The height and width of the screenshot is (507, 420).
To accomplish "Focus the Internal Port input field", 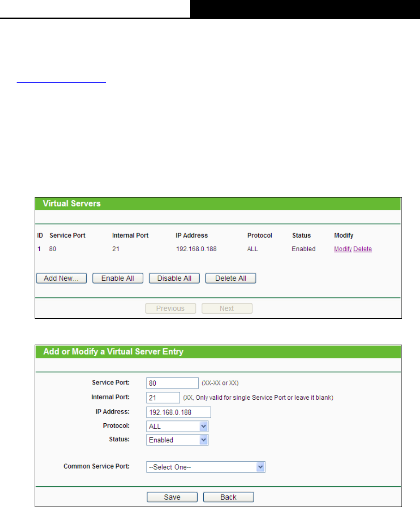I will click(x=163, y=398).
